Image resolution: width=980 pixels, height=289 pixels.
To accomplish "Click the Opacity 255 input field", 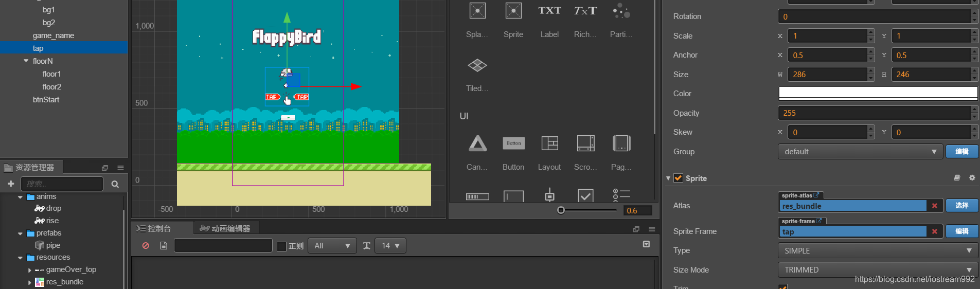I will (x=875, y=113).
